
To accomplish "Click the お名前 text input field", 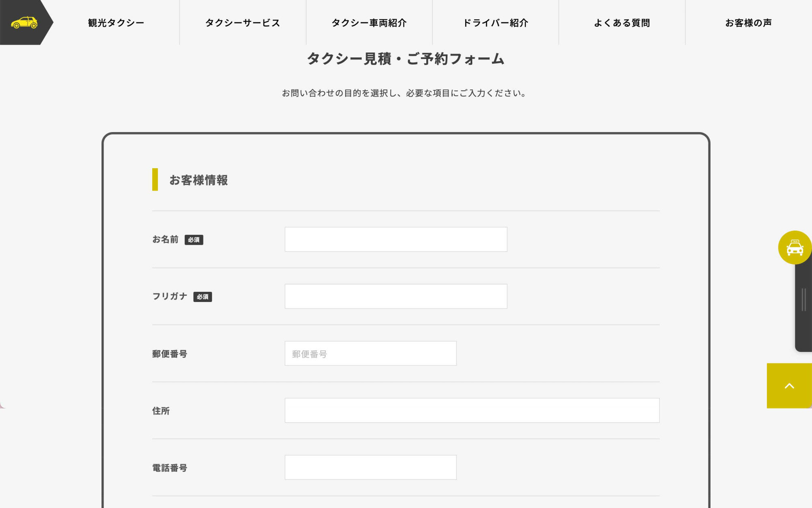I will coord(395,239).
